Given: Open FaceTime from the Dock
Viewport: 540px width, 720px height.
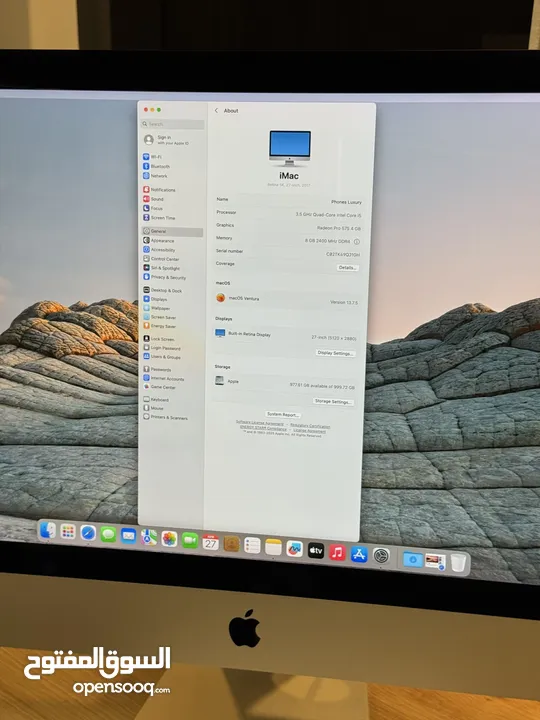Looking at the screenshot, I should [x=190, y=540].
